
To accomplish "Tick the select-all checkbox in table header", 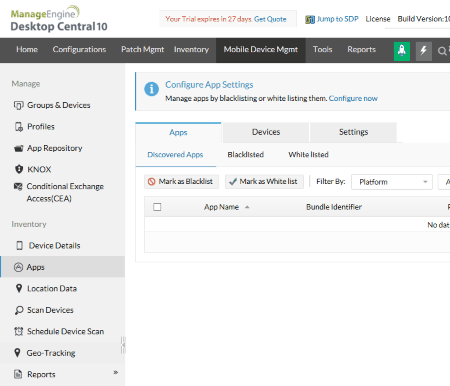I will coord(157,207).
